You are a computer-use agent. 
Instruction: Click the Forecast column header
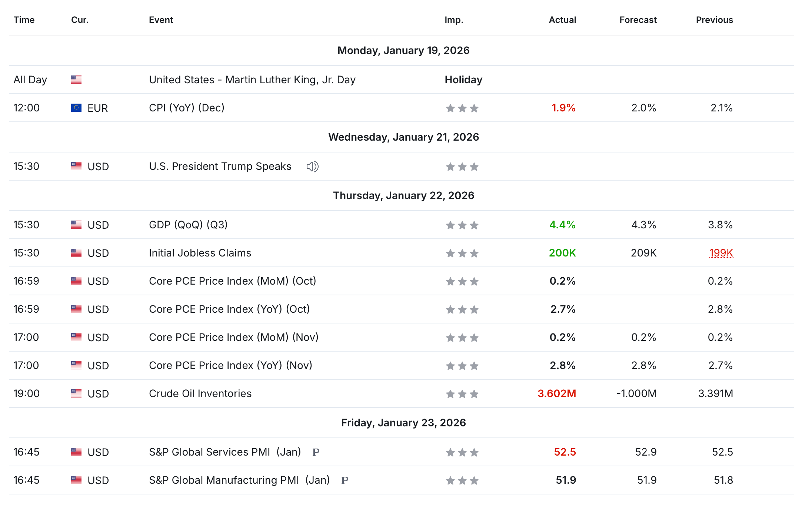638,20
